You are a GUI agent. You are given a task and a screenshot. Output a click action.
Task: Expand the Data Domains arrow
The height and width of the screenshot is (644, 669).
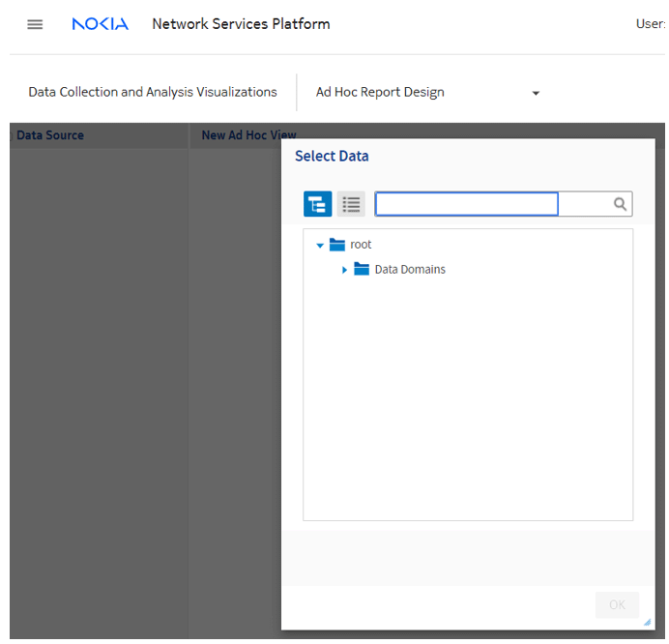[344, 271]
